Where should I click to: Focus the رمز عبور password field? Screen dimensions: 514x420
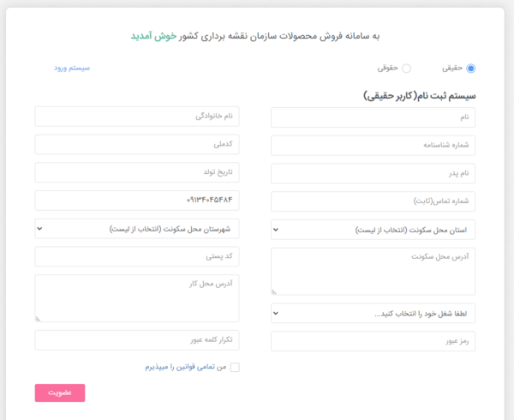point(373,341)
